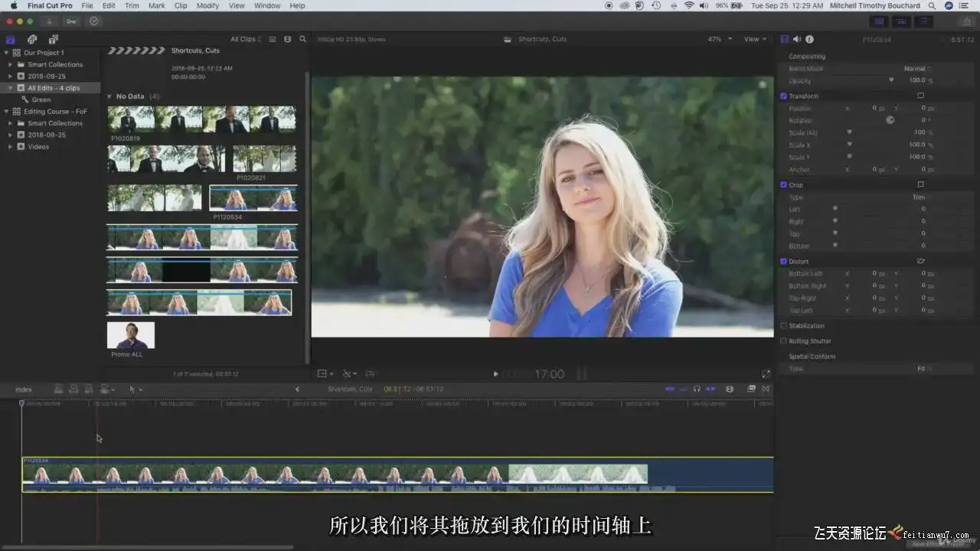This screenshot has width=980, height=551.
Task: Open the Modify menu
Action: [x=207, y=5]
